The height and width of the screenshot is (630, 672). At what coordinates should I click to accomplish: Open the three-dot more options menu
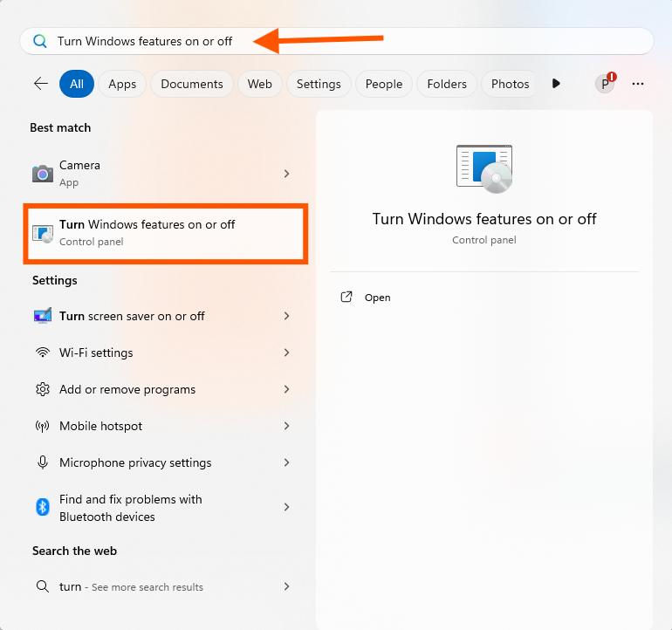[x=638, y=84]
